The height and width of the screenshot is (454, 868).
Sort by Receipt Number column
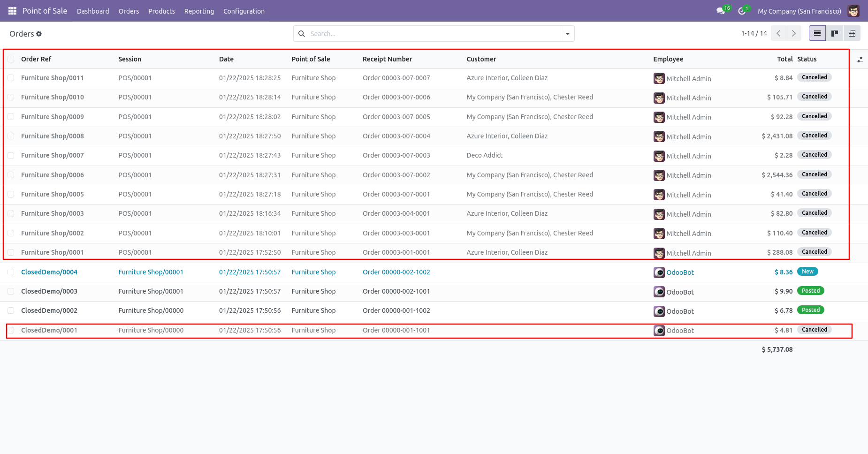(387, 59)
